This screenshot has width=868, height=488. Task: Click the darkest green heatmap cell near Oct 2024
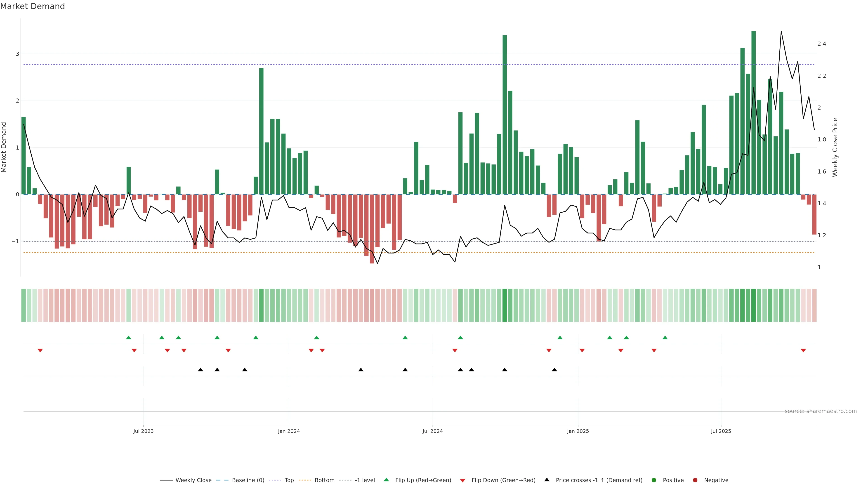tap(505, 305)
